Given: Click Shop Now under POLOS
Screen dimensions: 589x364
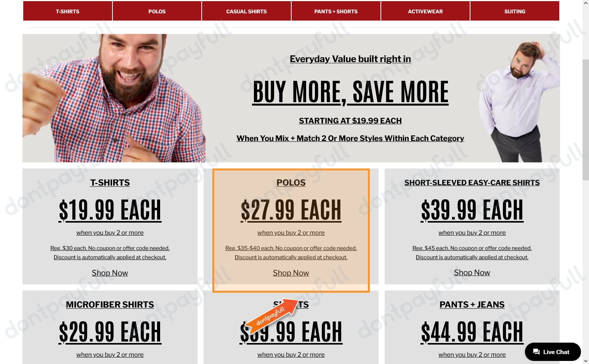Looking at the screenshot, I should point(291,273).
